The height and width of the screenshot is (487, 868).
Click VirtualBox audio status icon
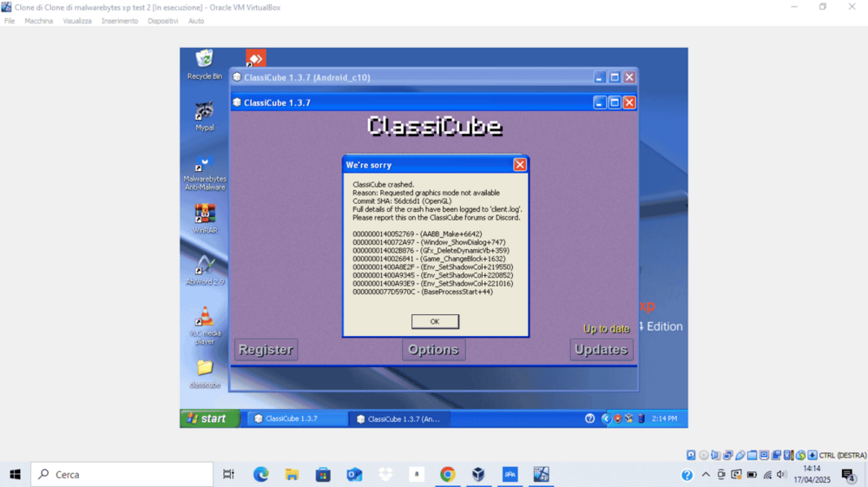pos(716,456)
